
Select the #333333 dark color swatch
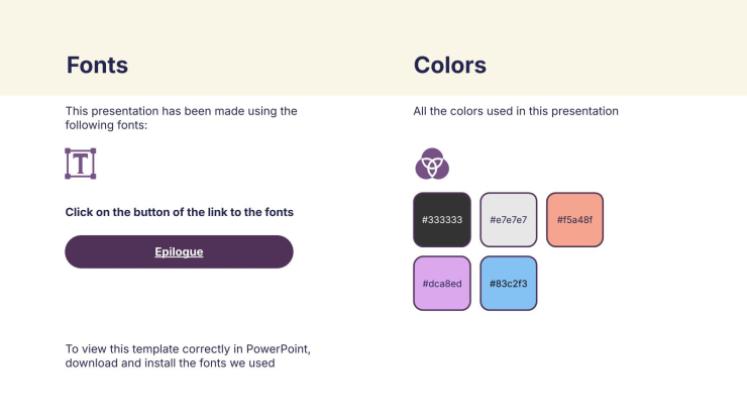(441, 219)
